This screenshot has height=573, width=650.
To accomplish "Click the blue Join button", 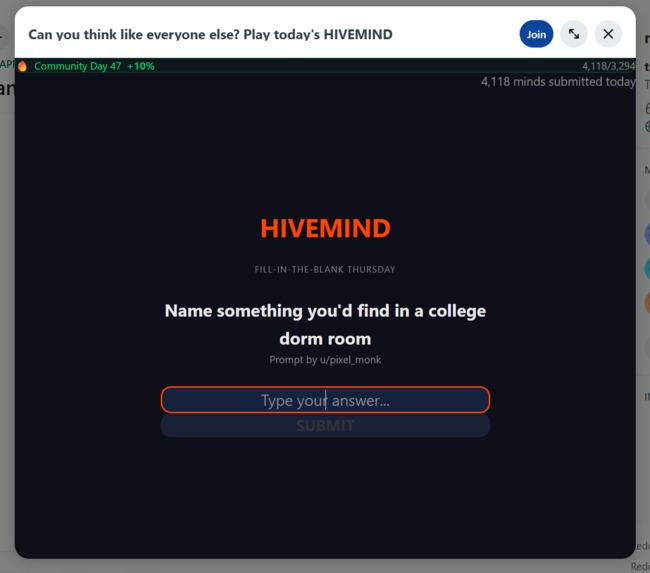I will click(x=536, y=34).
